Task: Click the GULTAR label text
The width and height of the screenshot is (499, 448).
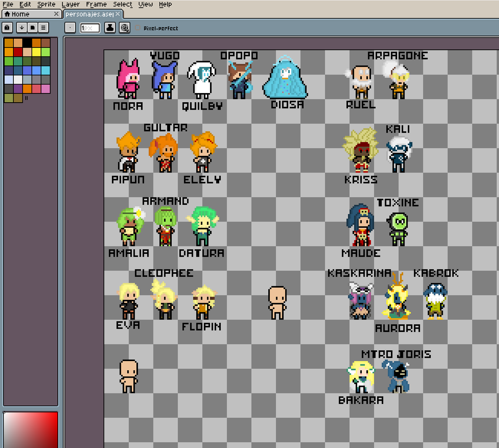Action: coord(166,128)
